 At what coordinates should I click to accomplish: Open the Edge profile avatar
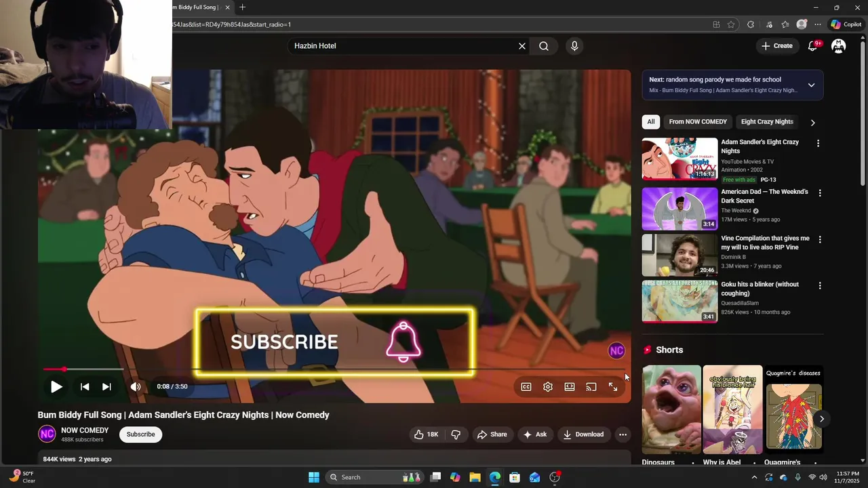(x=802, y=24)
